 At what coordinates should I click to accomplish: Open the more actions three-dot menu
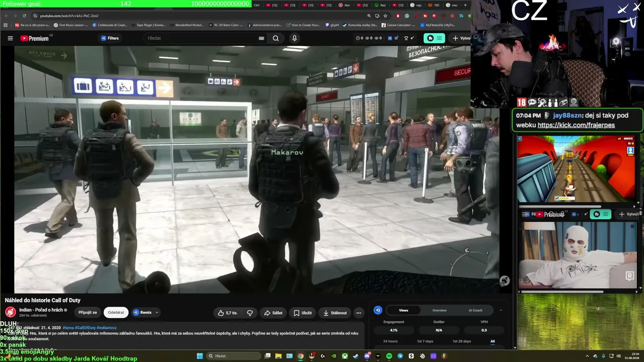point(359,313)
